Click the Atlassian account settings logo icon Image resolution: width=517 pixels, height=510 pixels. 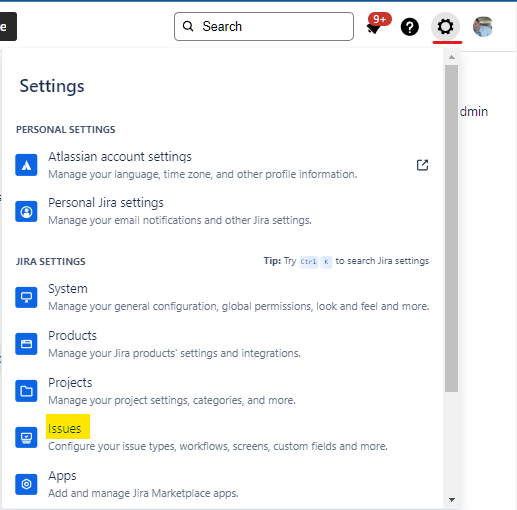pos(26,165)
